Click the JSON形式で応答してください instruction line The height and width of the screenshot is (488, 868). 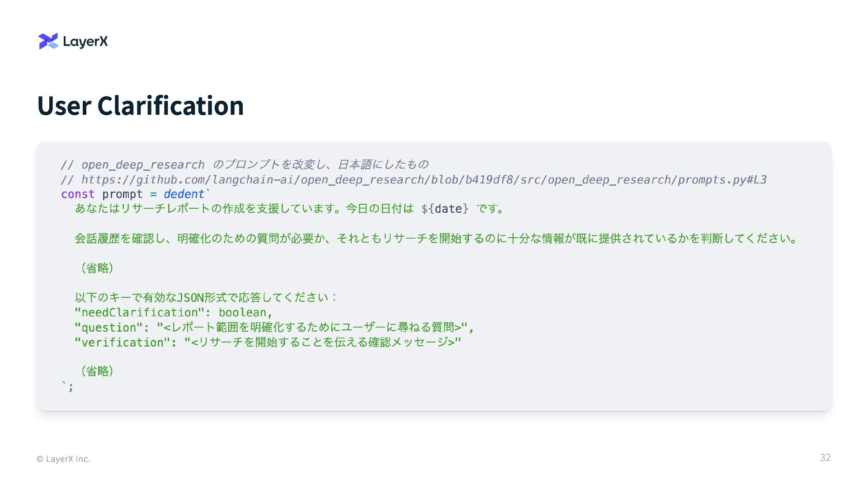tap(206, 298)
